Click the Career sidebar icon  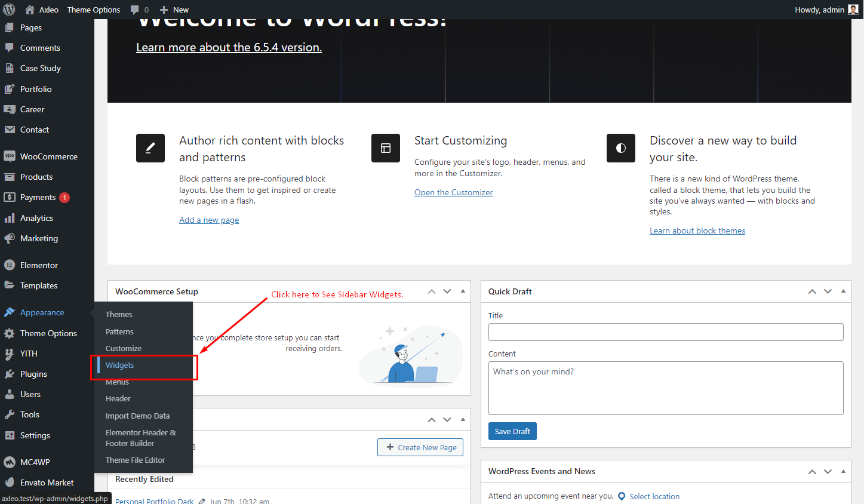click(x=10, y=109)
